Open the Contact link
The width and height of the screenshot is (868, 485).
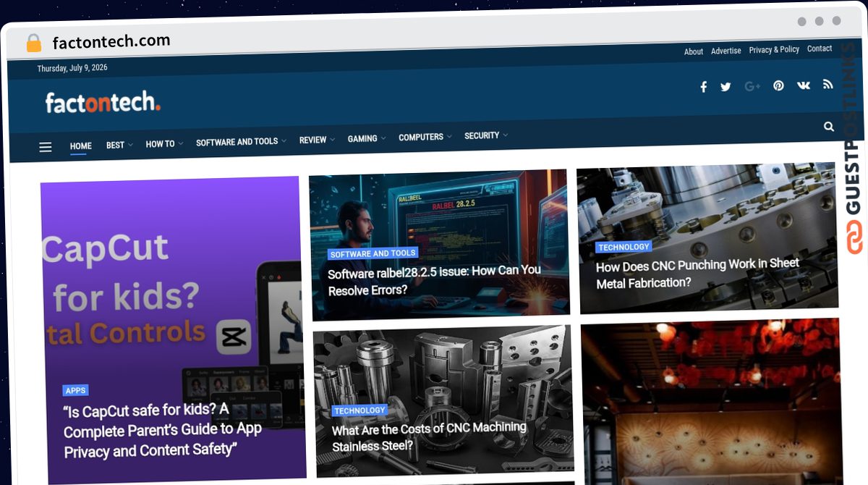click(820, 48)
